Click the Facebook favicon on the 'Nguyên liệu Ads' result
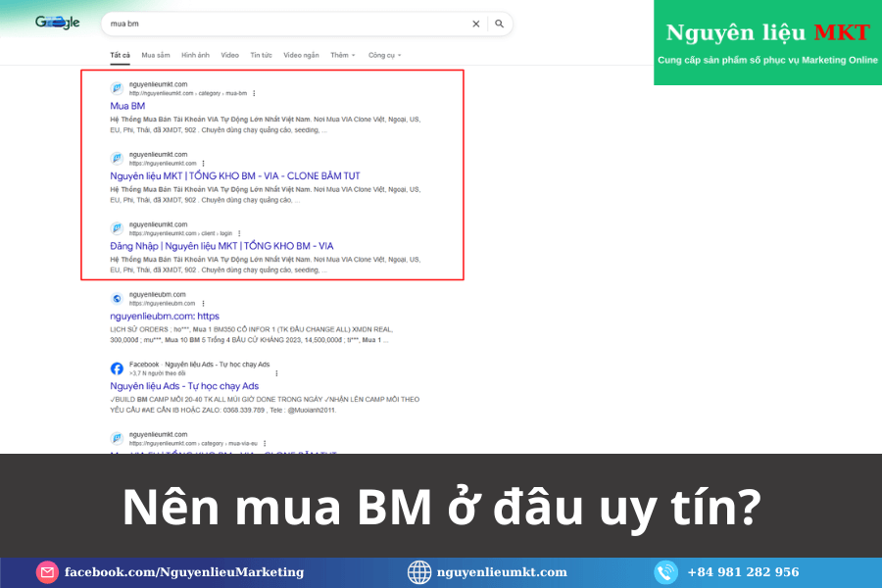The width and height of the screenshot is (882, 588). [x=117, y=368]
